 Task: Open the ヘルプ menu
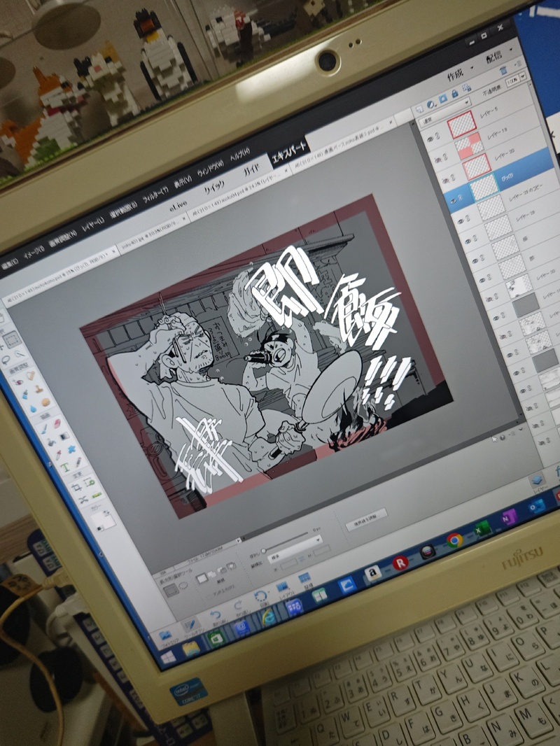tap(240, 155)
